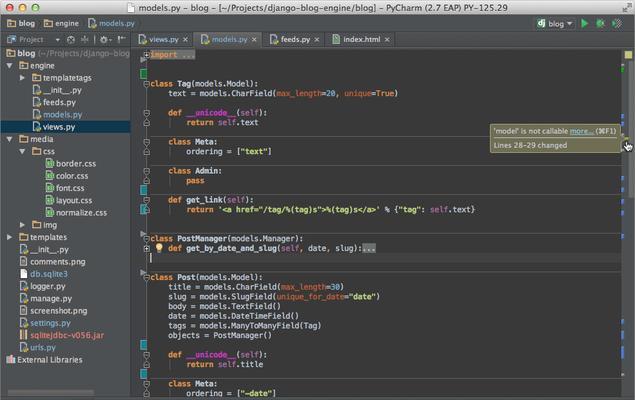
Task: Select manage.py in the project tree
Action: coord(46,298)
